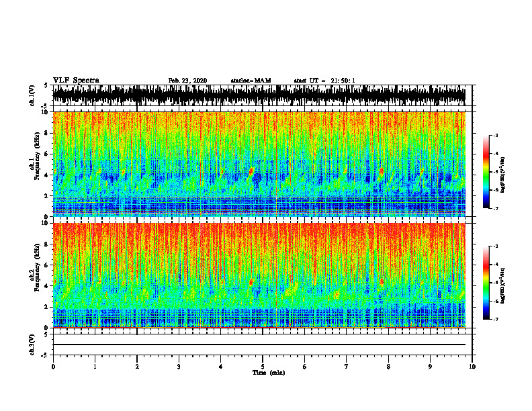Click the "-3" label on ch.1 color scale
Image resolution: width=532 pixels, height=411 pixels.
point(495,135)
